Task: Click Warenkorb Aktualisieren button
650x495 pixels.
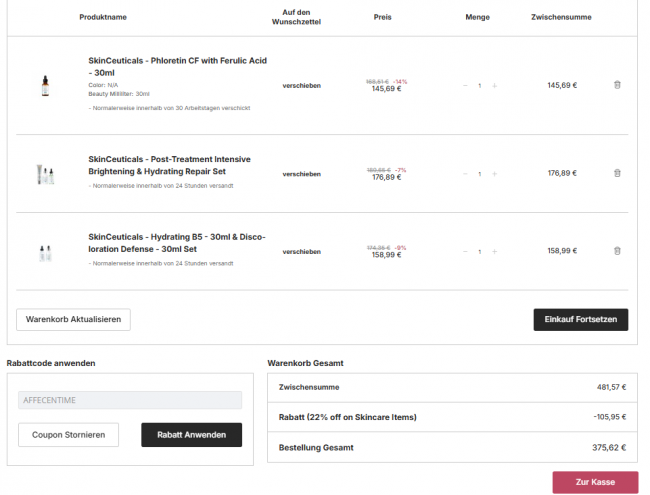Action: [x=73, y=319]
